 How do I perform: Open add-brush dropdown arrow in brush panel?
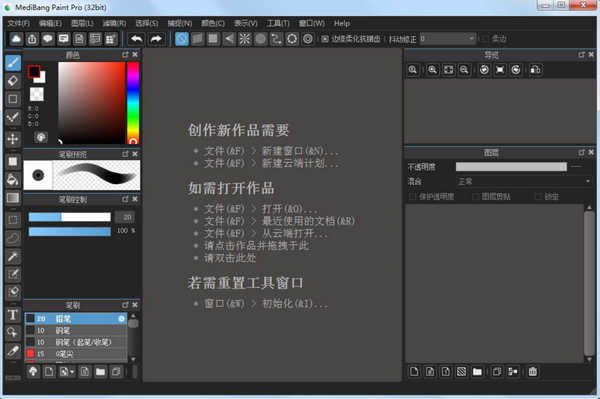[72, 372]
